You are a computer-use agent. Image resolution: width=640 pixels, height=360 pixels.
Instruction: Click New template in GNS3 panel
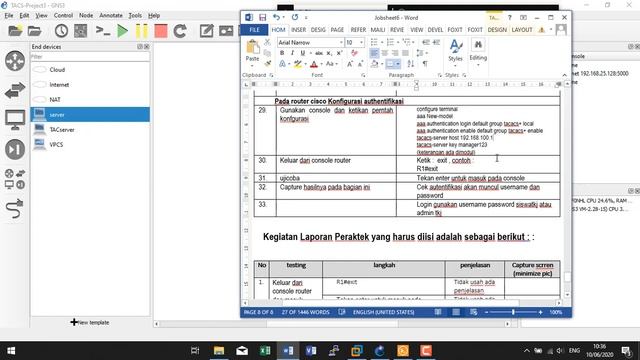[90, 322]
